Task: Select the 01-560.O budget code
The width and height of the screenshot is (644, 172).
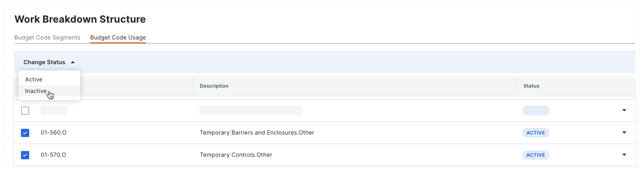Action: [x=54, y=132]
